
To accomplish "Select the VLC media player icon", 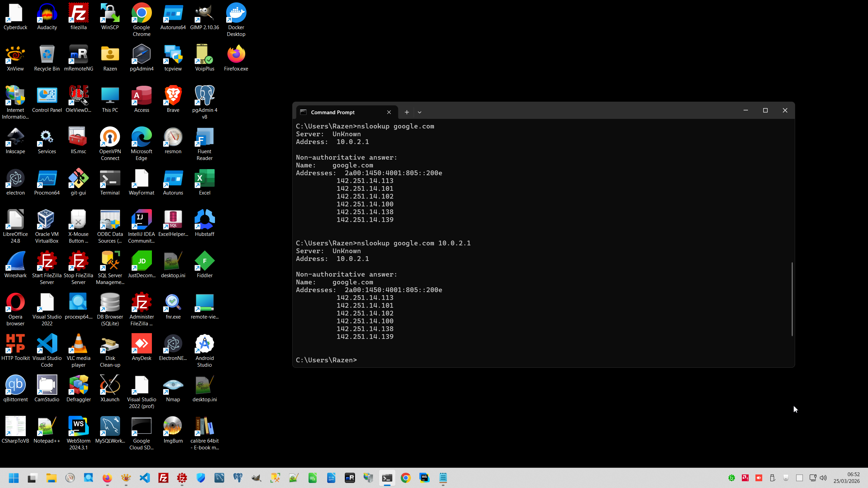I will (x=78, y=344).
